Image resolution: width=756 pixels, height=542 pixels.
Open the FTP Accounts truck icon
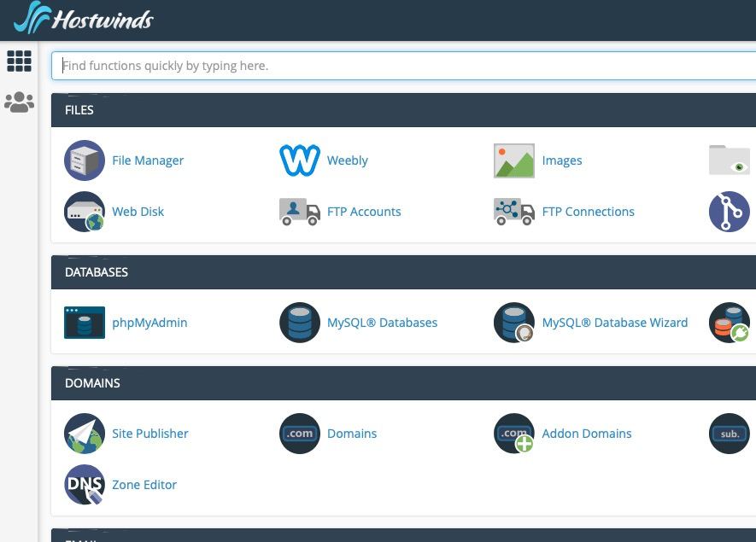[x=300, y=212]
